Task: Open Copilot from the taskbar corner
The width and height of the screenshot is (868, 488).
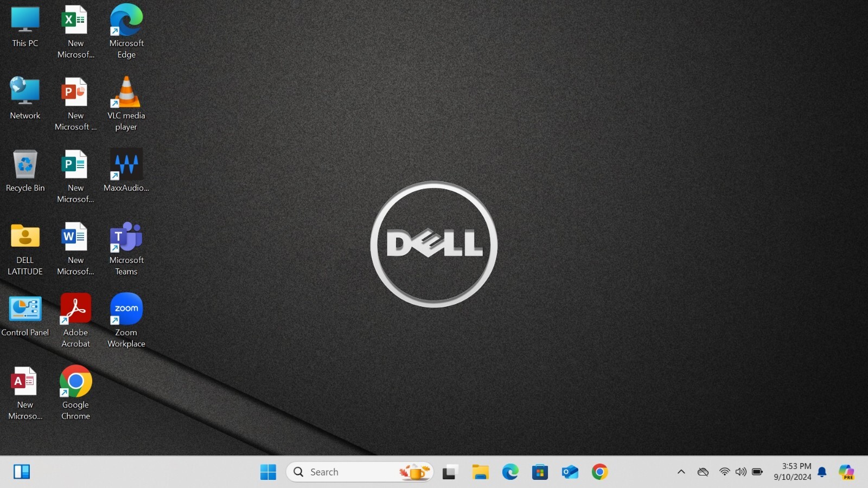Action: pos(846,472)
